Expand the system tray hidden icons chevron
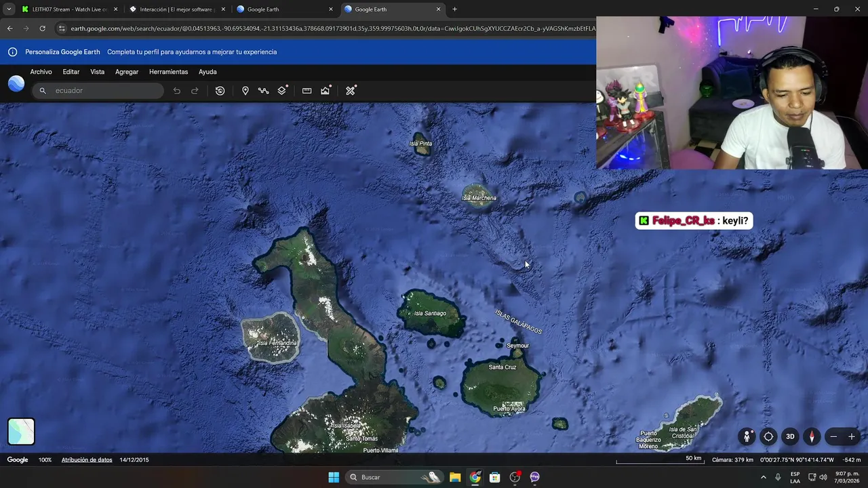The width and height of the screenshot is (868, 488). pos(763,477)
